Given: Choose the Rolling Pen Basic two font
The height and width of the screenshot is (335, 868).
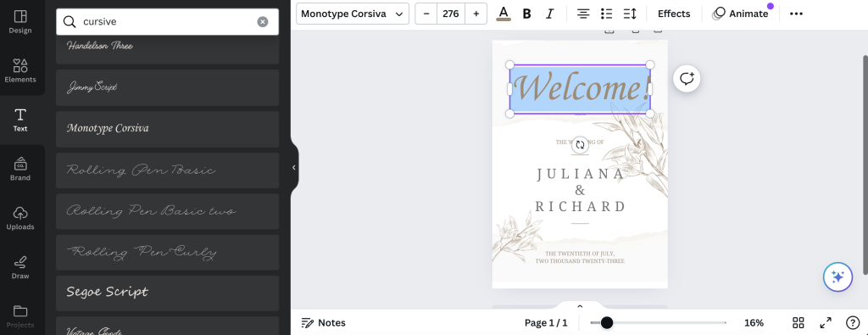Looking at the screenshot, I should click(x=167, y=211).
